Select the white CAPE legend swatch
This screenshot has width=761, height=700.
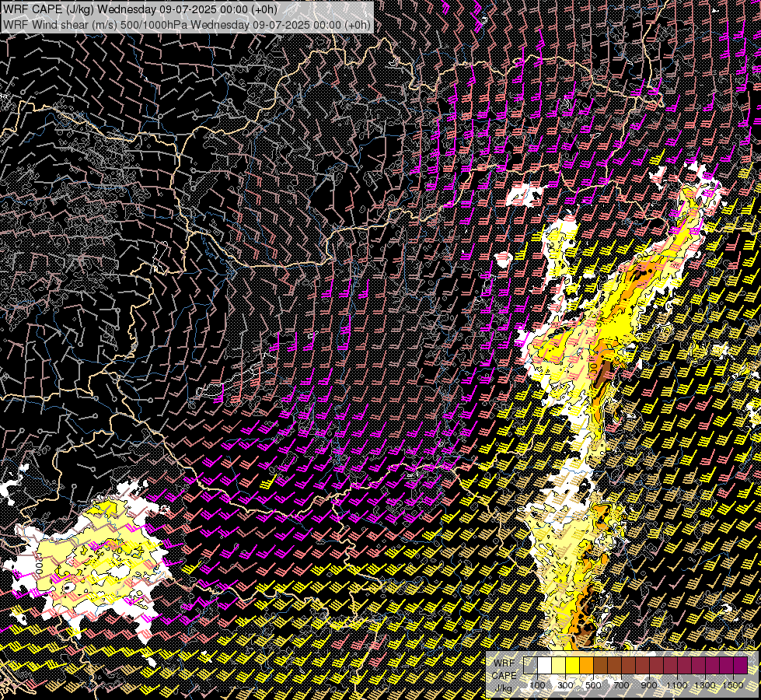[x=545, y=666]
